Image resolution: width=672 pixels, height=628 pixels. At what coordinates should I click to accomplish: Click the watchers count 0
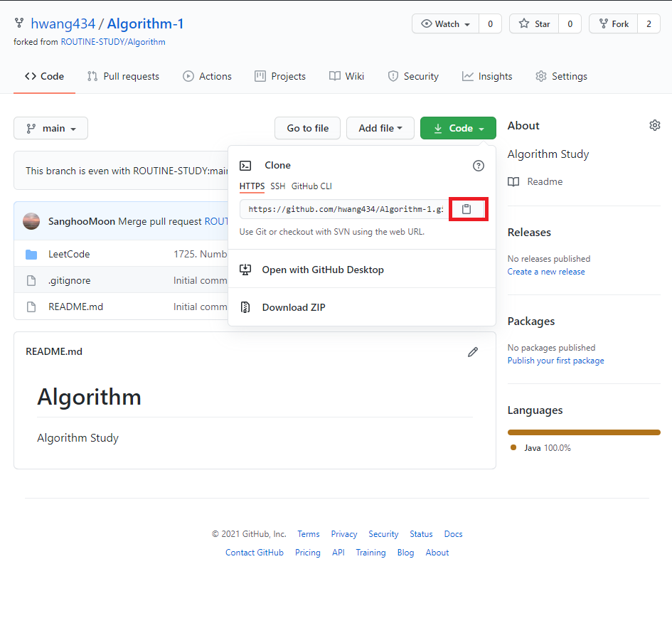click(x=490, y=23)
